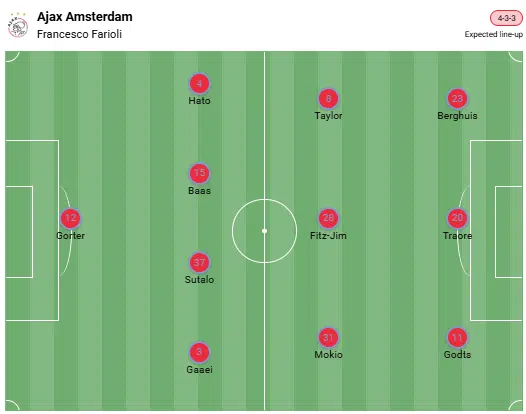This screenshot has height=414, width=526.
Task: Select Sutalo's number 37 player marker
Action: [199, 262]
